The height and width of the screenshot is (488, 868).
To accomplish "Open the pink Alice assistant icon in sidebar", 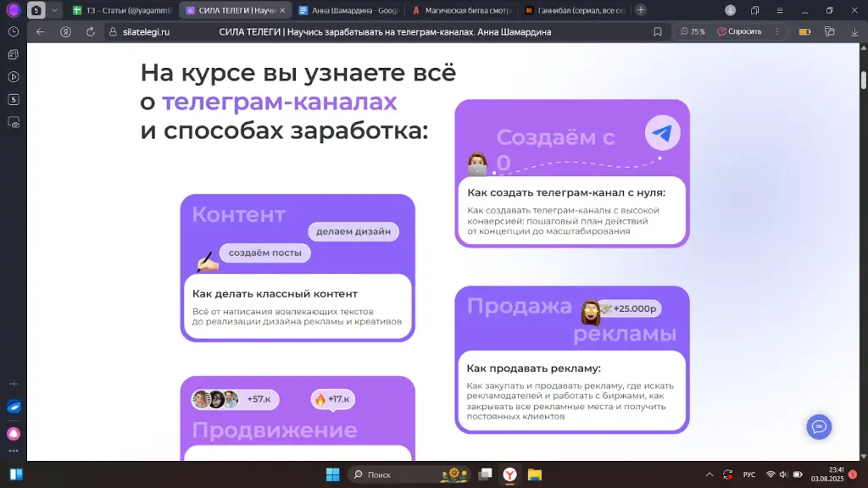I will [14, 434].
